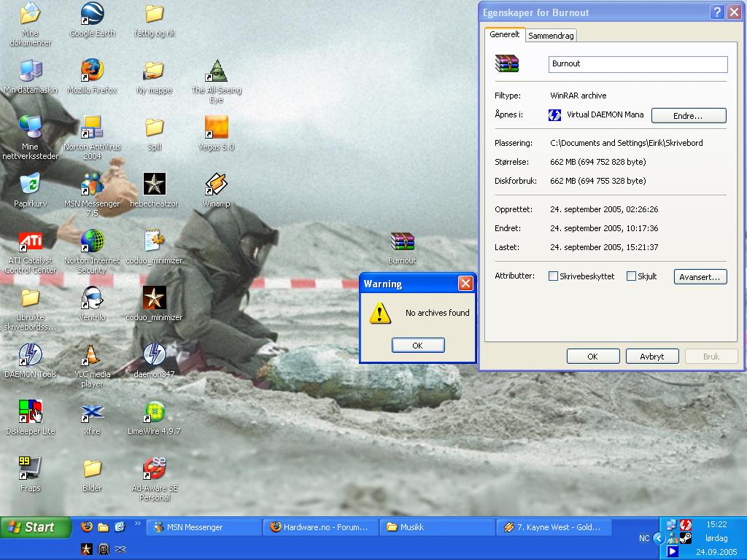
Task: Expand hidden system tray icons arrow
Action: click(x=659, y=539)
